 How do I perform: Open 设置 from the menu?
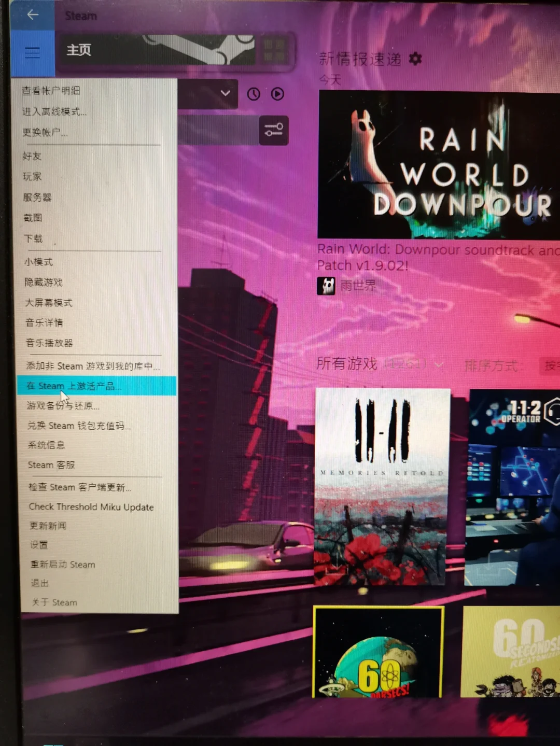39,545
